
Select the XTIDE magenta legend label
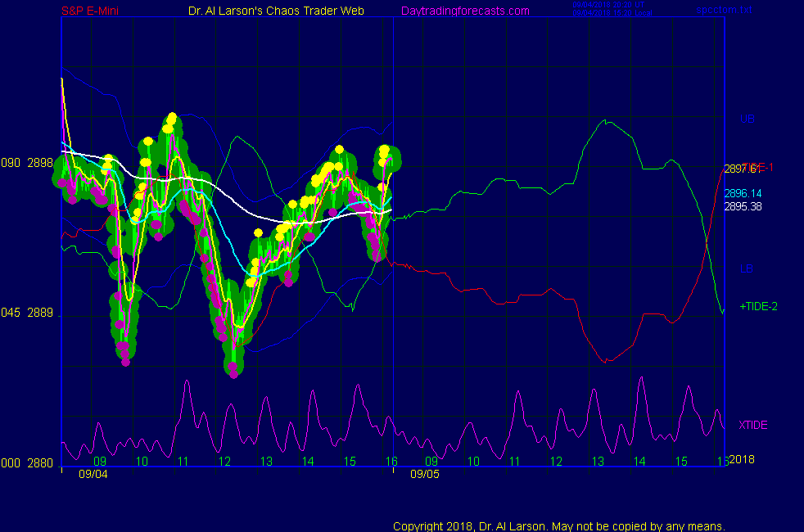(x=753, y=425)
